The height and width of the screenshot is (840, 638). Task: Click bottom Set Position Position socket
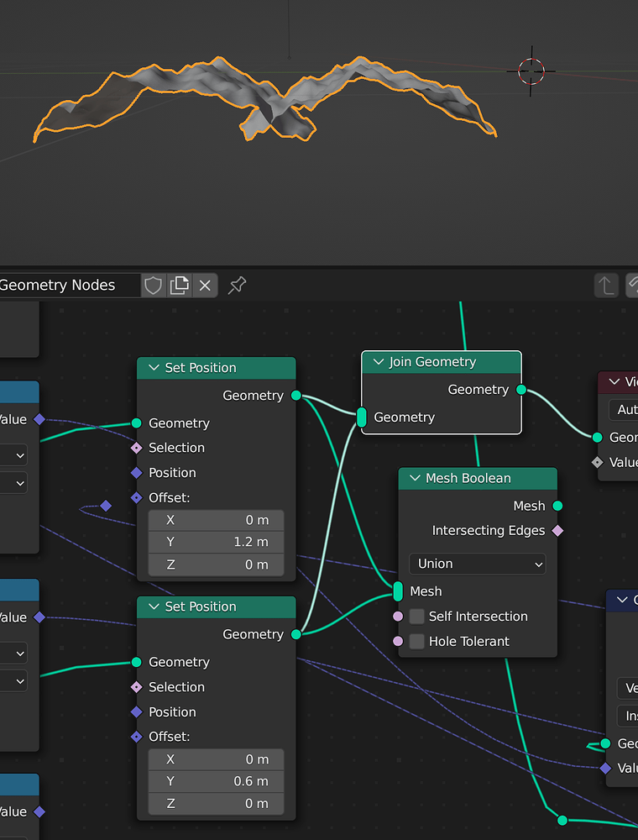pyautogui.click(x=137, y=712)
